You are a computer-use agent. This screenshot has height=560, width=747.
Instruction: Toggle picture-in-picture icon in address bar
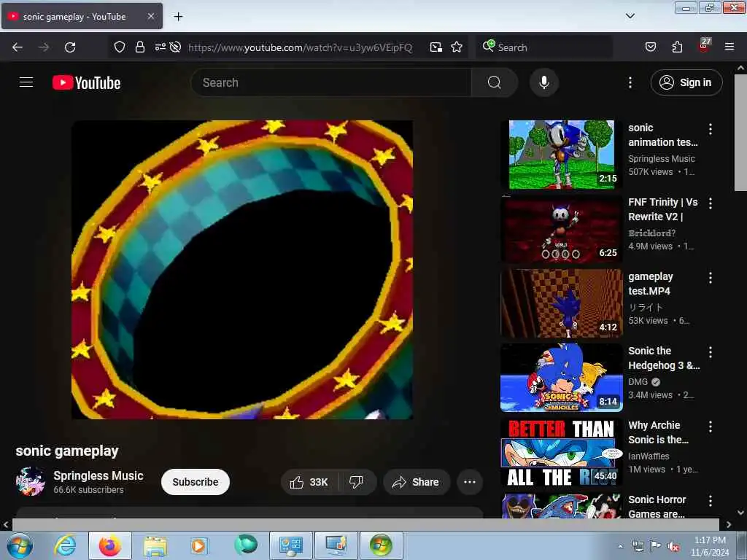[436, 47]
